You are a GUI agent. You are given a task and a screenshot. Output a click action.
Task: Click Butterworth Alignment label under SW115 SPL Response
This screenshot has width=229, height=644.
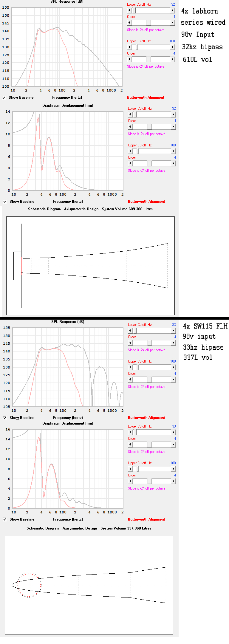click(146, 418)
